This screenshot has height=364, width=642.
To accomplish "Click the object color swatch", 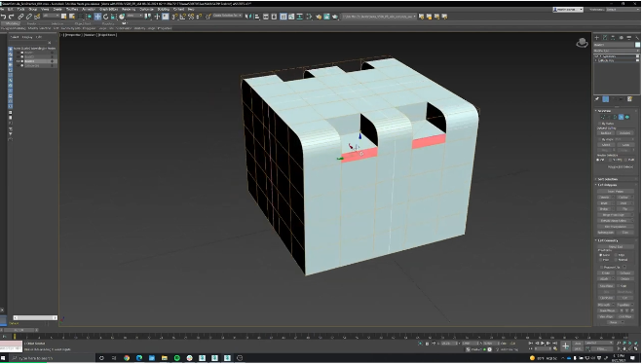I will pyautogui.click(x=637, y=45).
